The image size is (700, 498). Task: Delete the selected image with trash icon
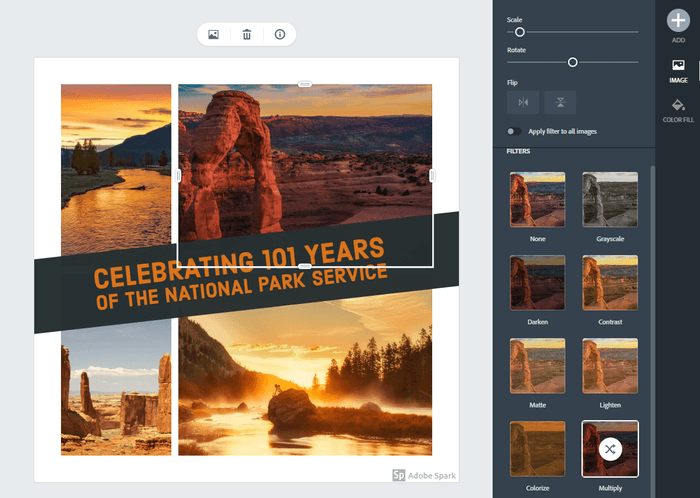pyautogui.click(x=247, y=35)
